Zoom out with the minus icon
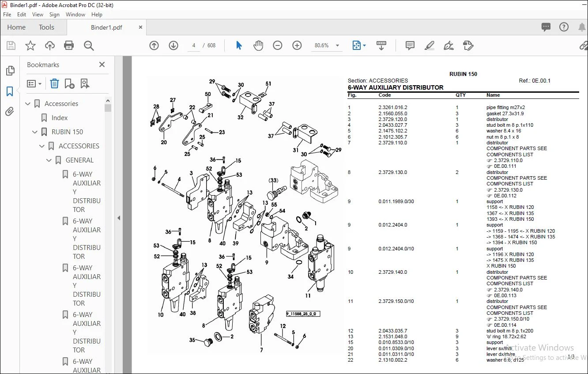Image resolution: width=588 pixels, height=374 pixels. [278, 45]
